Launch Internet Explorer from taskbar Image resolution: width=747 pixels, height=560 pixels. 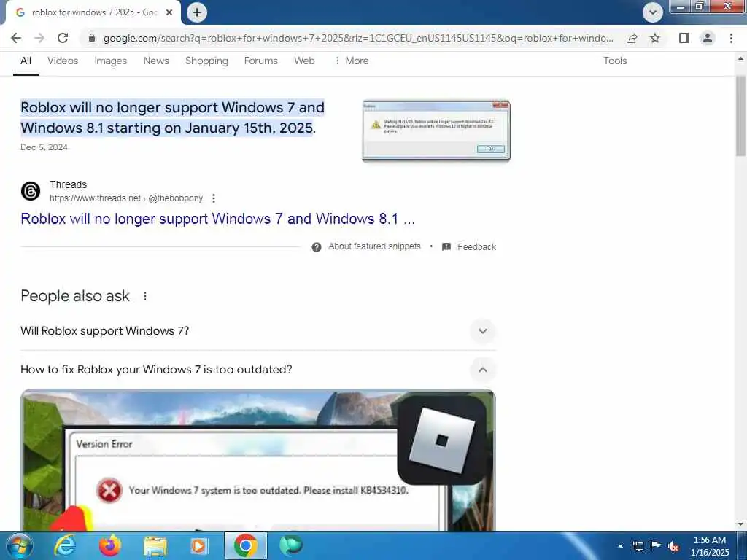click(65, 545)
